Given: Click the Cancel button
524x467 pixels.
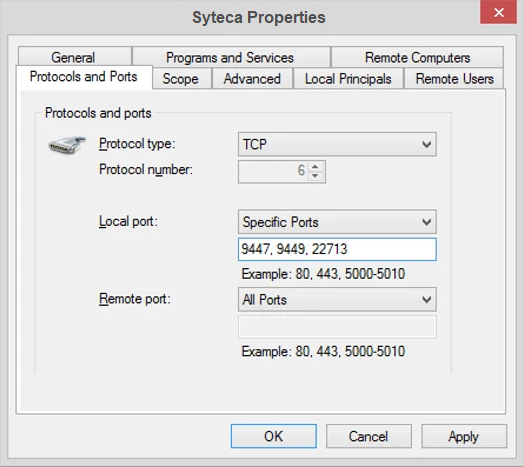Looking at the screenshot, I should [369, 436].
